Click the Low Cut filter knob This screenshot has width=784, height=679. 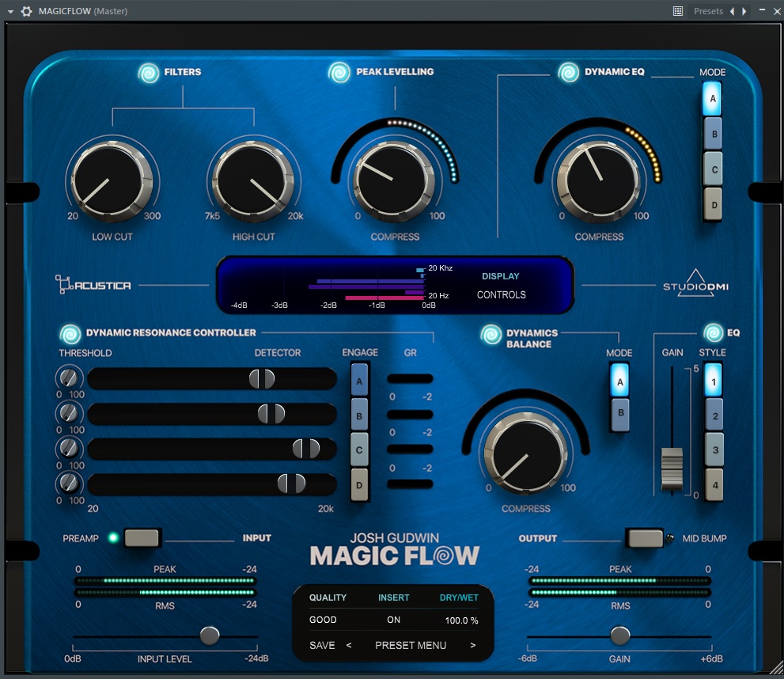pyautogui.click(x=112, y=181)
